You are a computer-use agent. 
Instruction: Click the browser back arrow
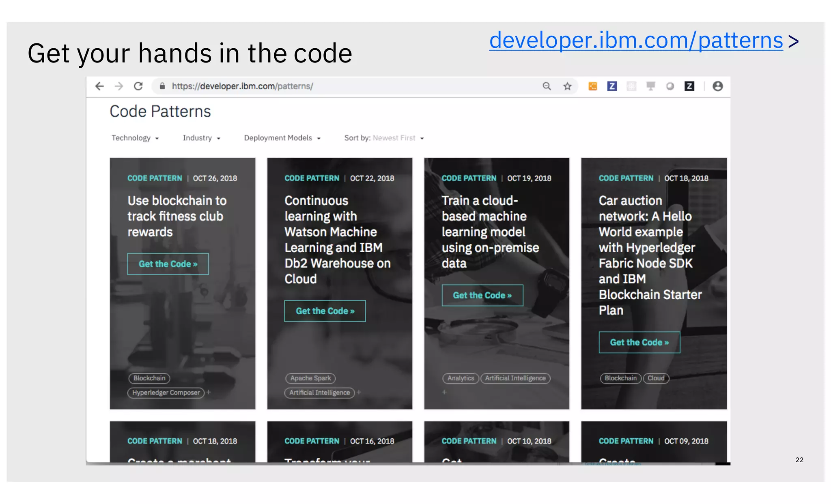pos(99,86)
